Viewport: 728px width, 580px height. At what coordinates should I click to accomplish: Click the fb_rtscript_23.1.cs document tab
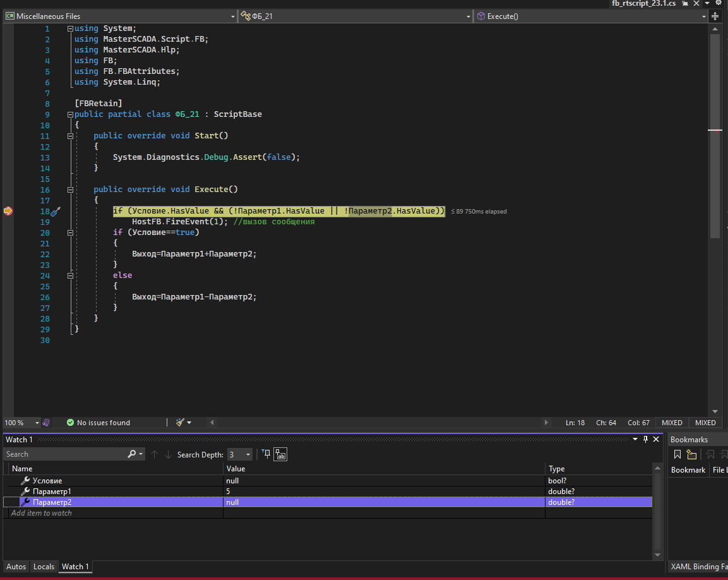pos(643,3)
